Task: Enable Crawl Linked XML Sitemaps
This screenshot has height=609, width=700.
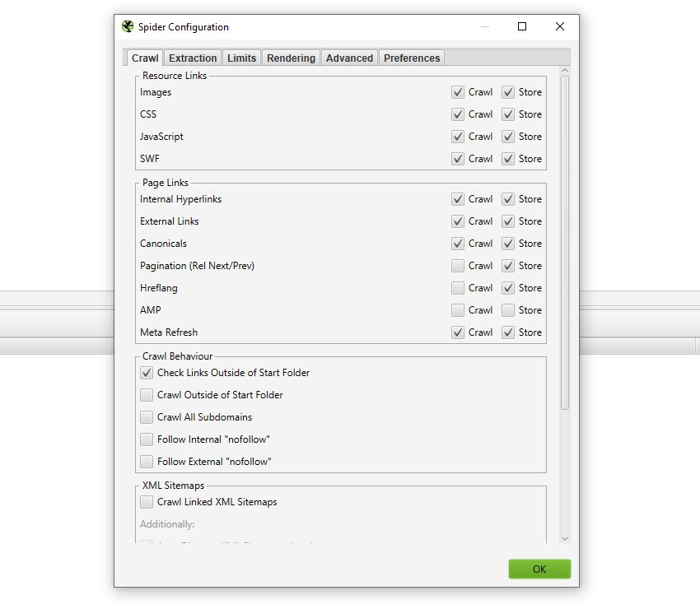Action: [147, 502]
